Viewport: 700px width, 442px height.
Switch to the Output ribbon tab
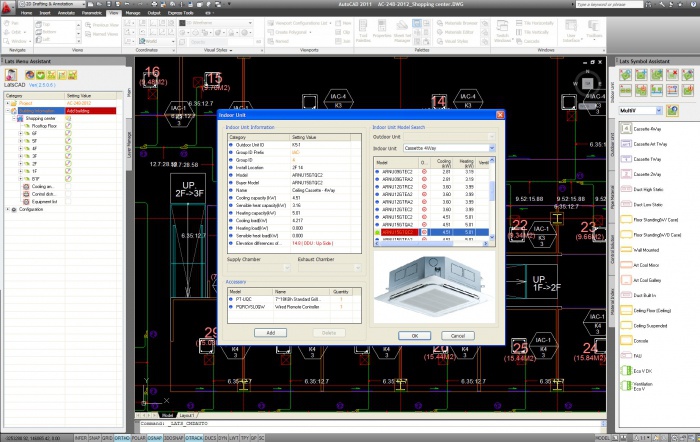[154, 13]
